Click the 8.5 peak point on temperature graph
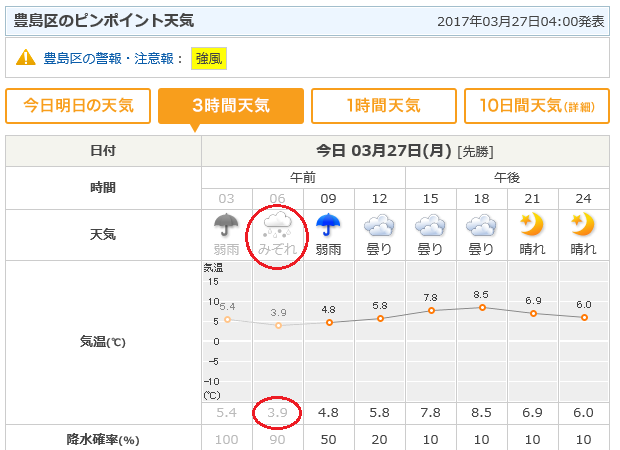Viewport: 620px width, 450px height. [482, 307]
